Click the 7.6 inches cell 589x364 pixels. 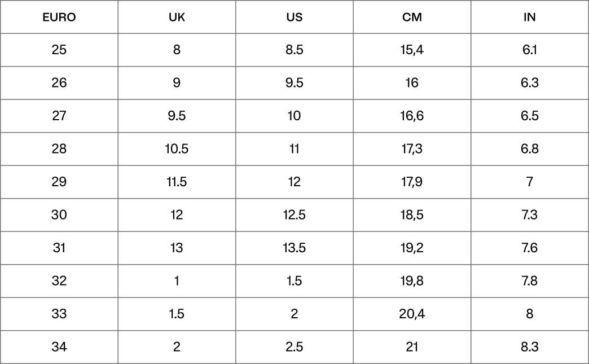pyautogui.click(x=529, y=248)
